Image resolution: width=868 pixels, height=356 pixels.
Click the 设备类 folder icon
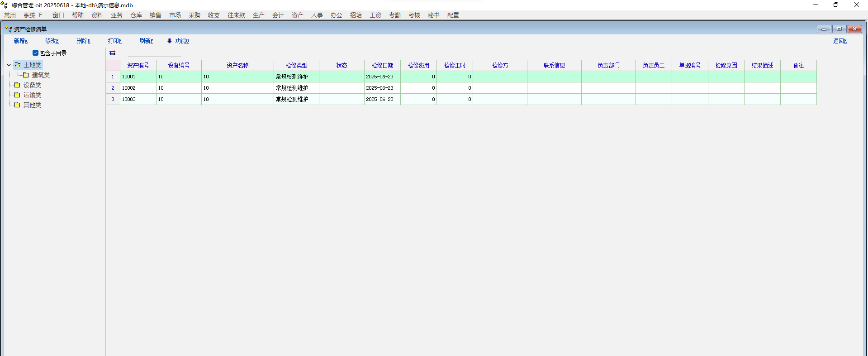click(18, 85)
